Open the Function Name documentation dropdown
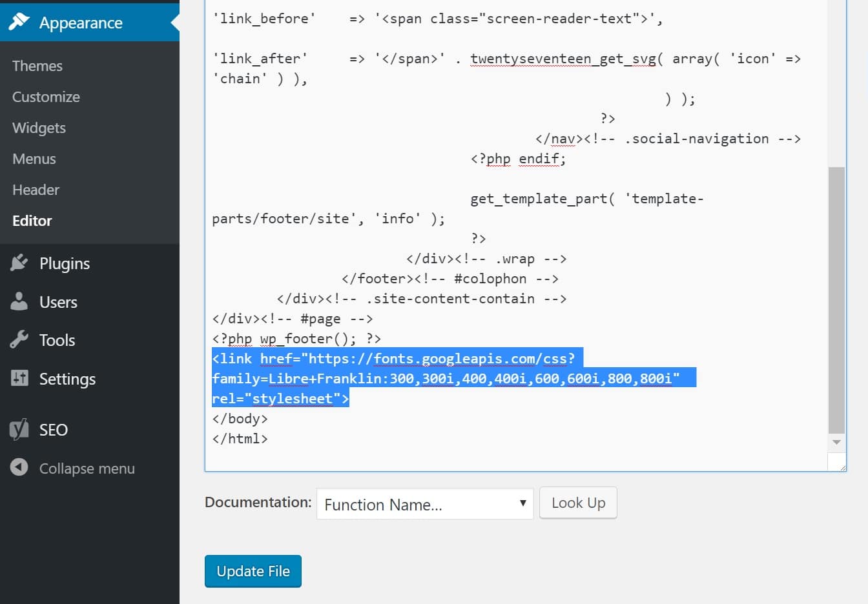The width and height of the screenshot is (868, 604). (424, 504)
